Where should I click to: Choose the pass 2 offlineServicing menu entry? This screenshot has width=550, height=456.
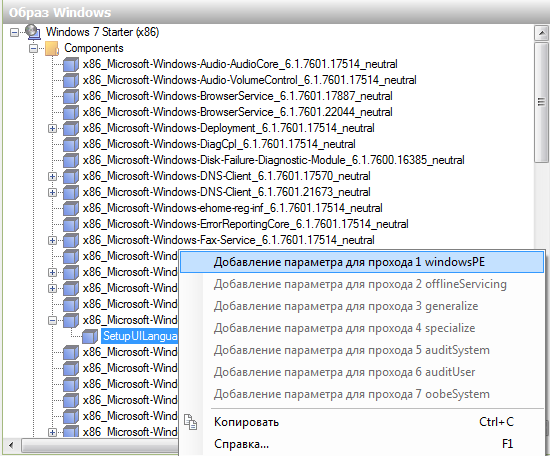click(x=362, y=284)
